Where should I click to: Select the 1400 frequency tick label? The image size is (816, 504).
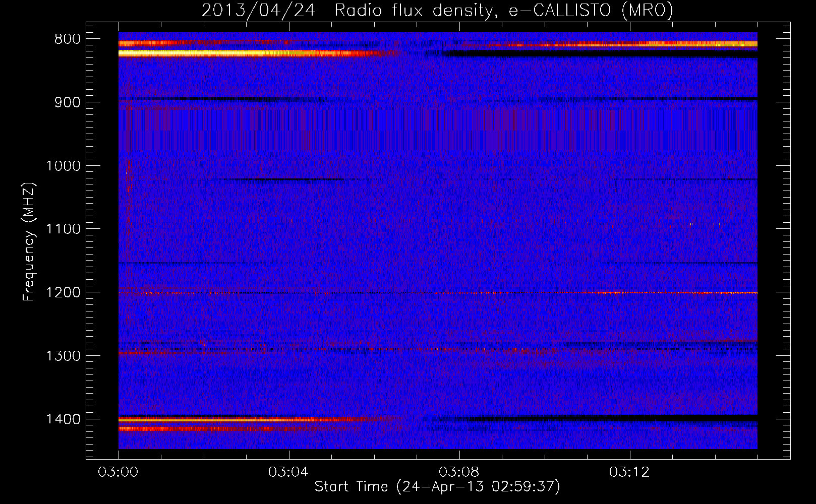[63, 419]
